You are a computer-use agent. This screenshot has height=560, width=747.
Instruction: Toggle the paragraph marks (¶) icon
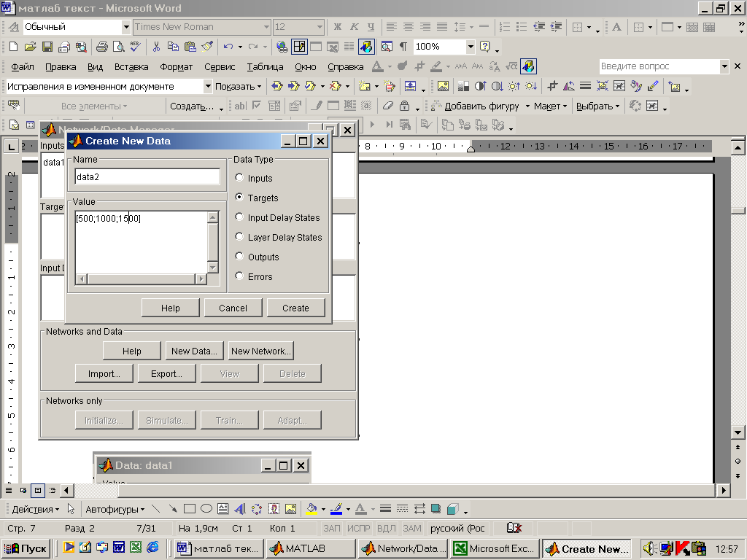coord(403,47)
